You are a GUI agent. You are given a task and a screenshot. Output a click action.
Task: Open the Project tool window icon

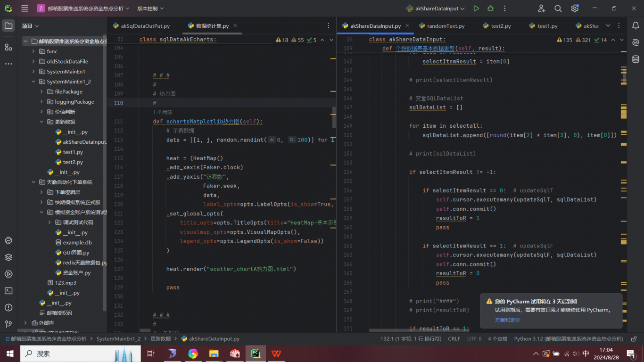(8, 26)
